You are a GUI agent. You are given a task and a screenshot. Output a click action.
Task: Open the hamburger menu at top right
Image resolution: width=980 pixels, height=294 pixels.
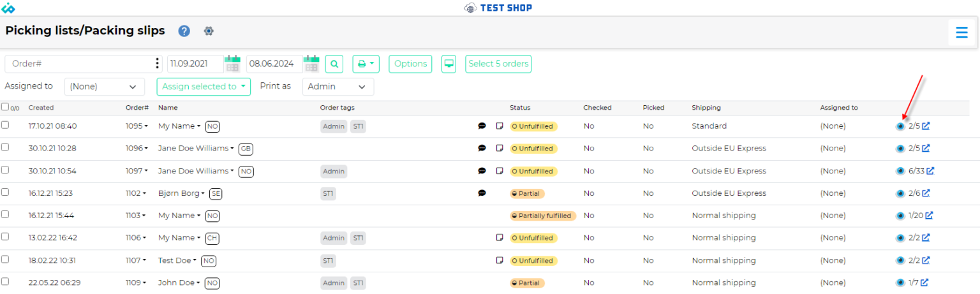961,32
